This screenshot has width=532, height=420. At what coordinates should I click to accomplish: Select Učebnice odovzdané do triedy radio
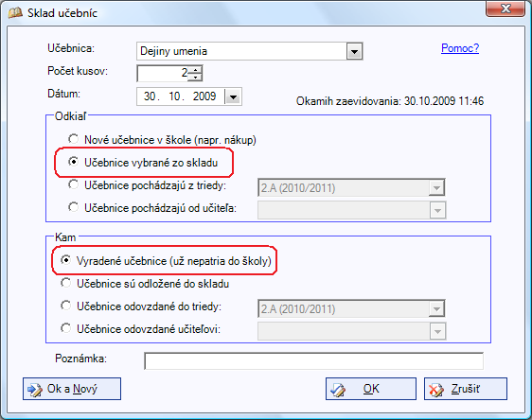[66, 306]
